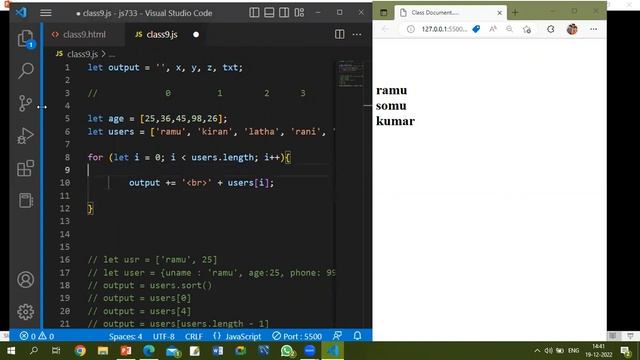Open the Windows action center

tap(626, 351)
